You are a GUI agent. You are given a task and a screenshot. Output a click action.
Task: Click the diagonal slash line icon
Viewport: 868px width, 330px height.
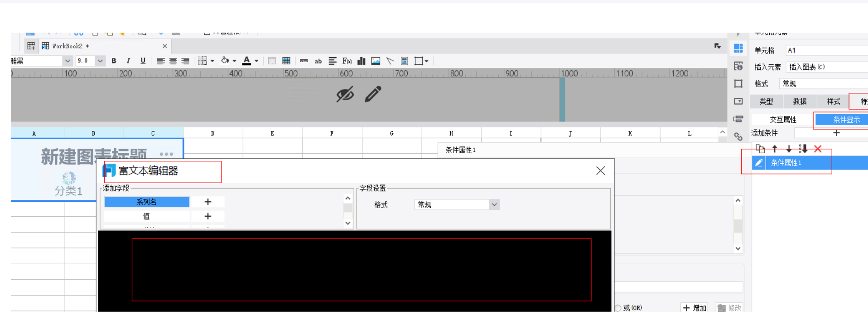coord(390,61)
